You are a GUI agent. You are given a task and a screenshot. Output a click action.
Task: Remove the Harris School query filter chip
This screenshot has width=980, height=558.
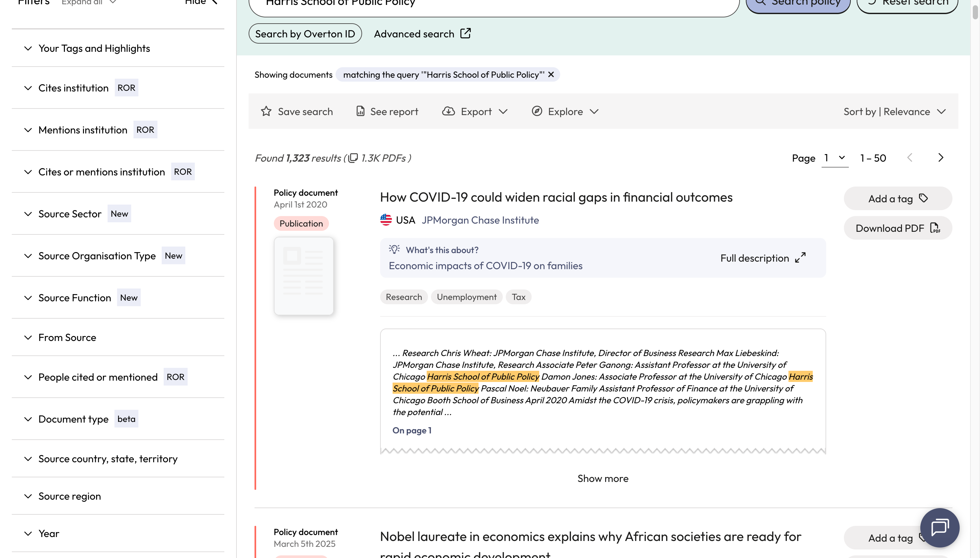click(x=551, y=74)
